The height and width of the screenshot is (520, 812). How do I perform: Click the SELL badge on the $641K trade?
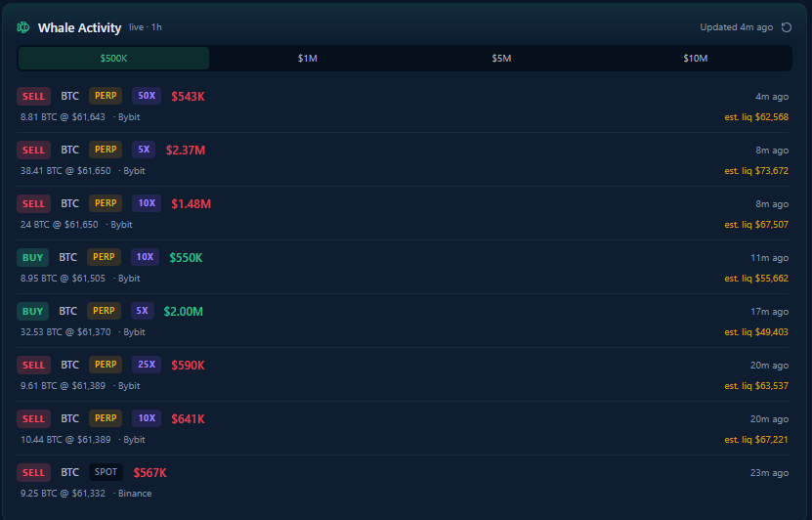[33, 419]
